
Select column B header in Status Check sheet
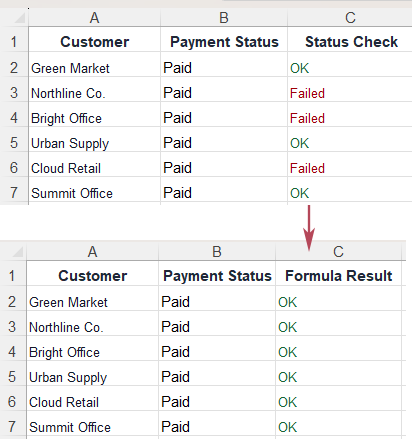coord(224,17)
